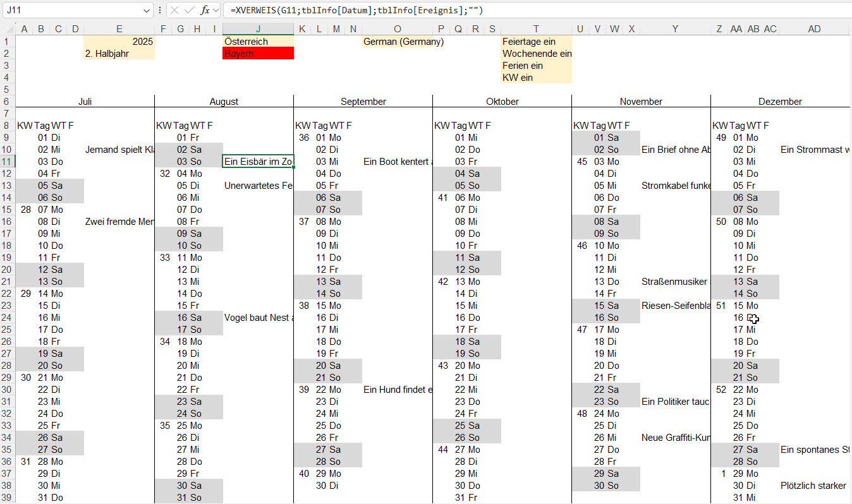Viewport: 852px width, 504px height.
Task: Select the 'Ein Eisbär im Zo' event cell
Action: click(258, 162)
